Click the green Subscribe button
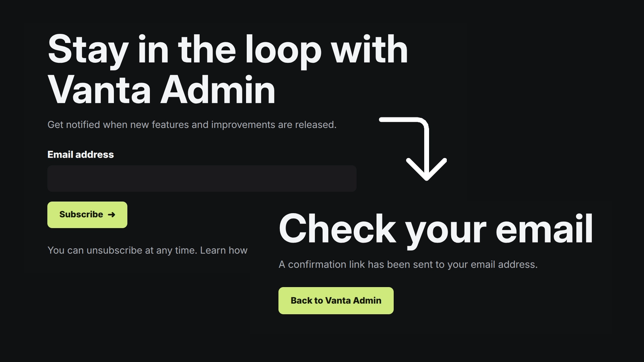Viewport: 644px width, 362px height. tap(87, 215)
